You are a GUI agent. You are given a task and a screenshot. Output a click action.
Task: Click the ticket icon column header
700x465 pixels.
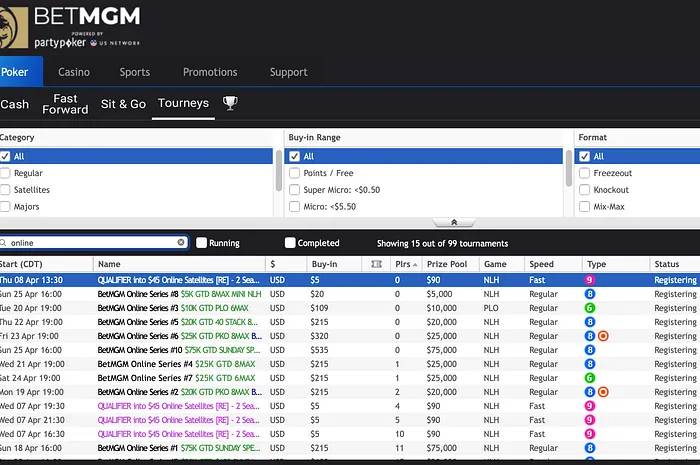point(376,264)
